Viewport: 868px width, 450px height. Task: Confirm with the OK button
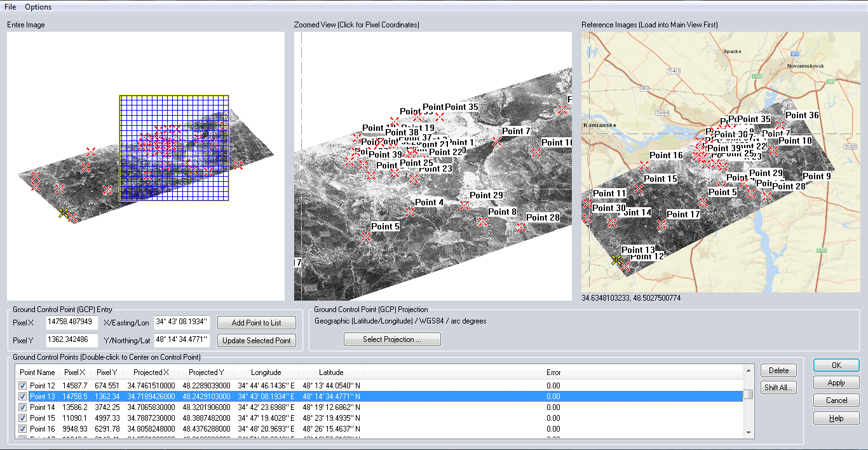(836, 365)
